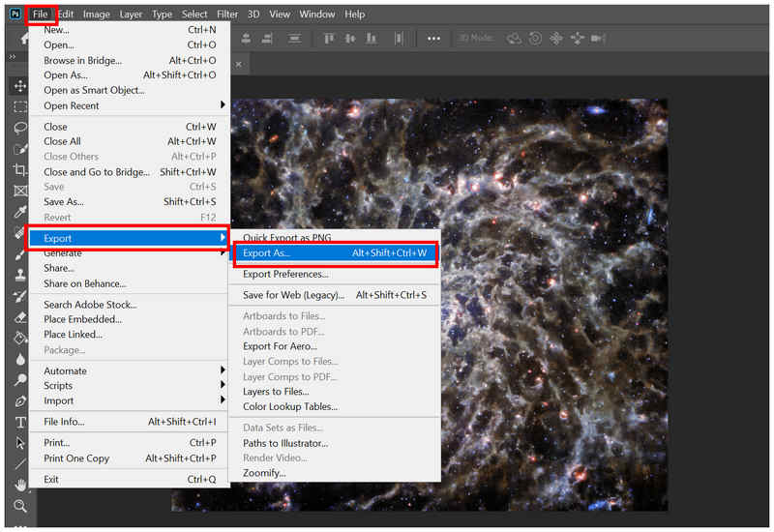
Task: Select the History Brush tool
Action: 19,296
